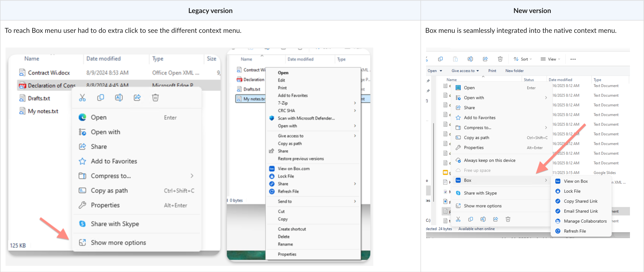The image size is (644, 272).
Task: Click the New folder button
Action: [514, 71]
